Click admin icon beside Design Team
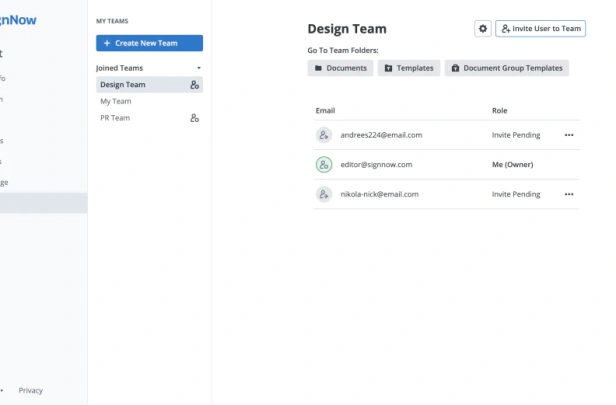Image resolution: width=616 pixels, height=405 pixels. click(x=194, y=85)
